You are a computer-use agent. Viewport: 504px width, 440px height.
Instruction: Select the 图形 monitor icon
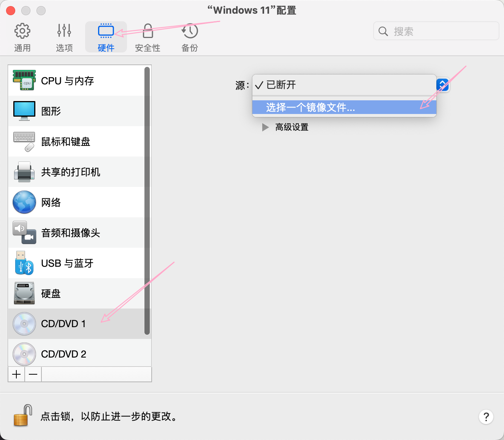click(x=24, y=111)
